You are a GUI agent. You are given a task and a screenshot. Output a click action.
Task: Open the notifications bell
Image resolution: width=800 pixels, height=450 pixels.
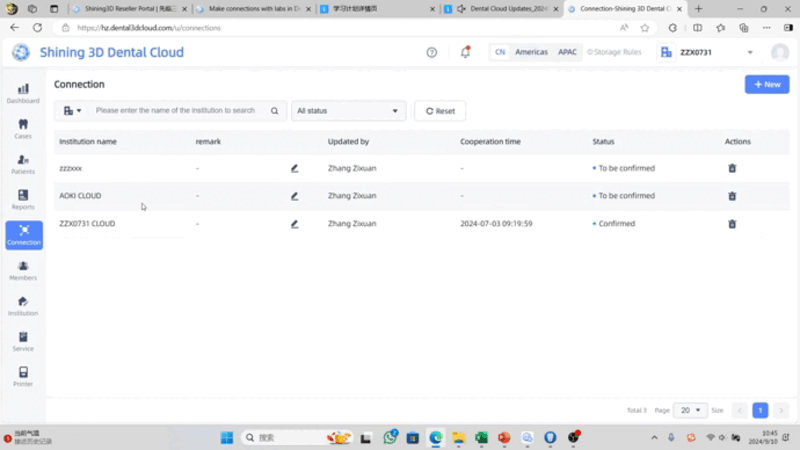point(465,52)
